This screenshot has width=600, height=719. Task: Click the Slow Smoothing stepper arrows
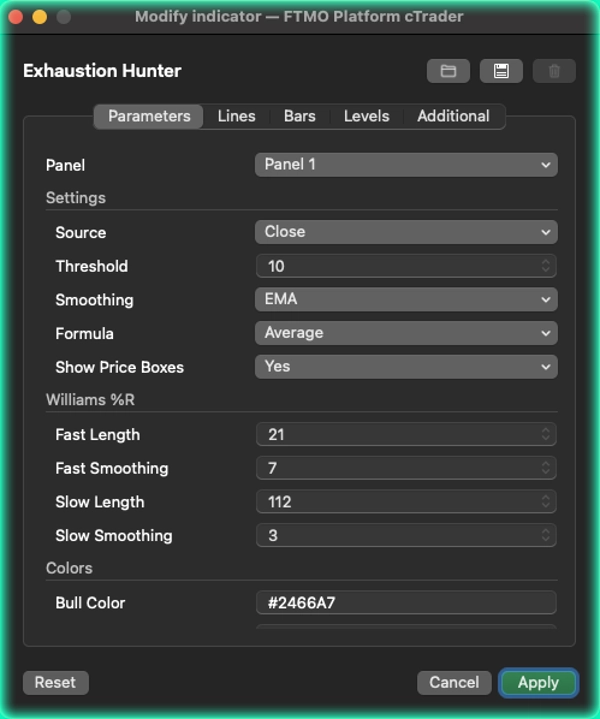pos(545,535)
